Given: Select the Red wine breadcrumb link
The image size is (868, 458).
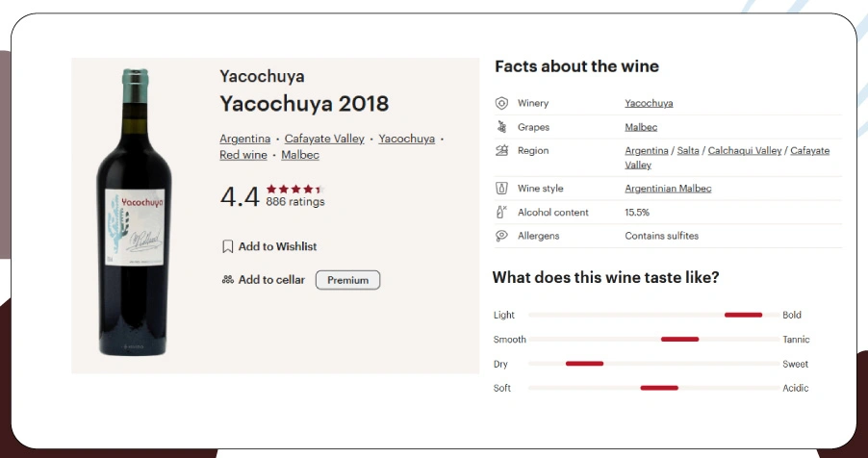Looking at the screenshot, I should [243, 155].
